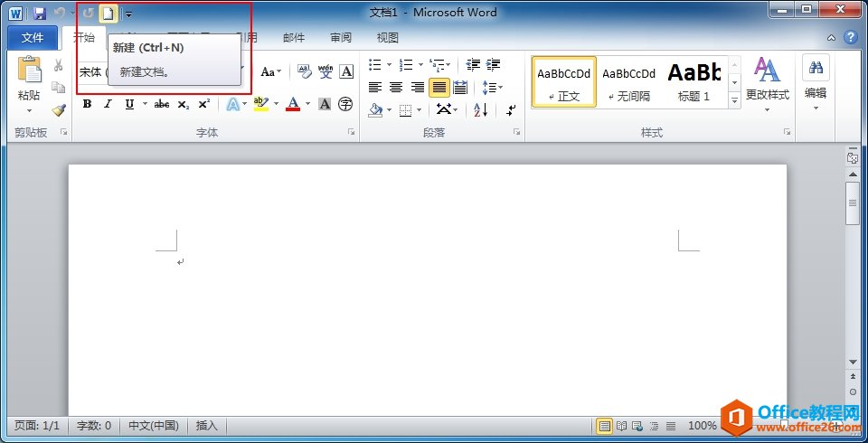Apply paint bucket Shading color
The width and height of the screenshot is (868, 443).
376,109
